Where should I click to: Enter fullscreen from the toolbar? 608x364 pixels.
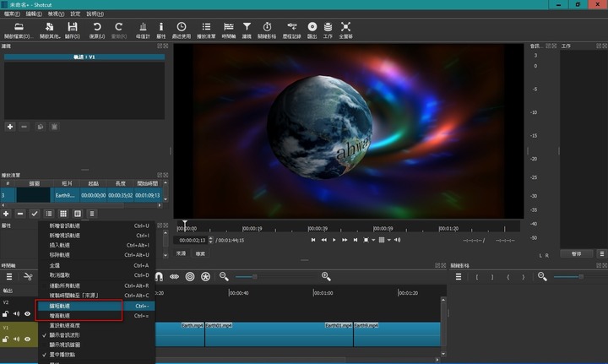[345, 30]
